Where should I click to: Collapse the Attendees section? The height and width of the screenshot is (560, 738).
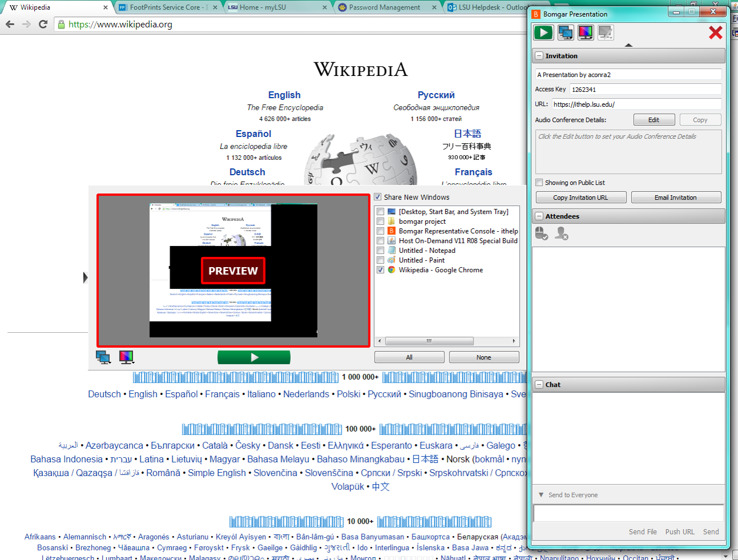coord(539,216)
